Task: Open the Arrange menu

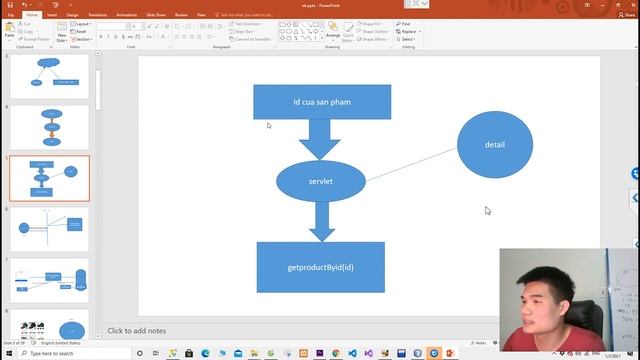Action: [333, 31]
